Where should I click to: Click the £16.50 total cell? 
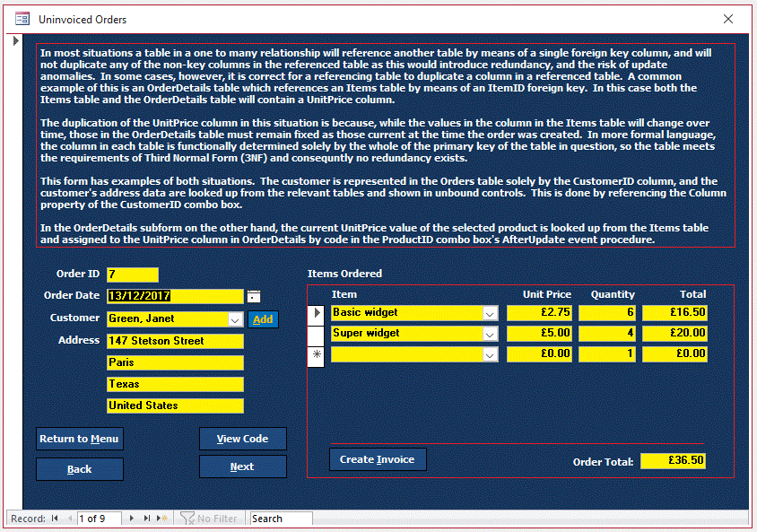tap(674, 313)
